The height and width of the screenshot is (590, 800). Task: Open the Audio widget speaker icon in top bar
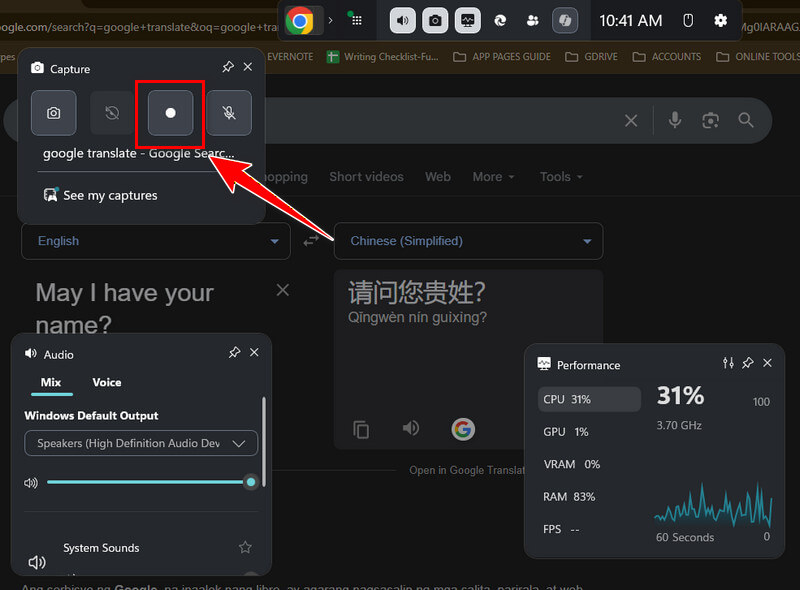click(x=401, y=20)
